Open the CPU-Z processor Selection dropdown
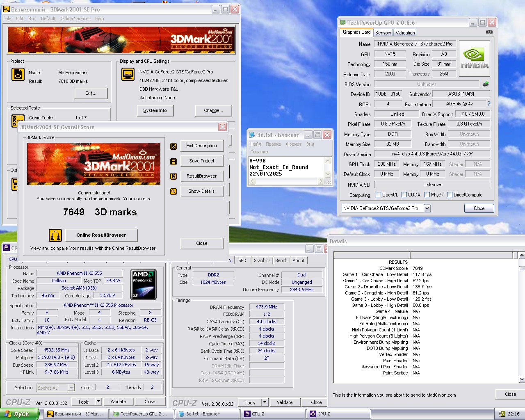Screen dimensions: 525x420 point(71,388)
